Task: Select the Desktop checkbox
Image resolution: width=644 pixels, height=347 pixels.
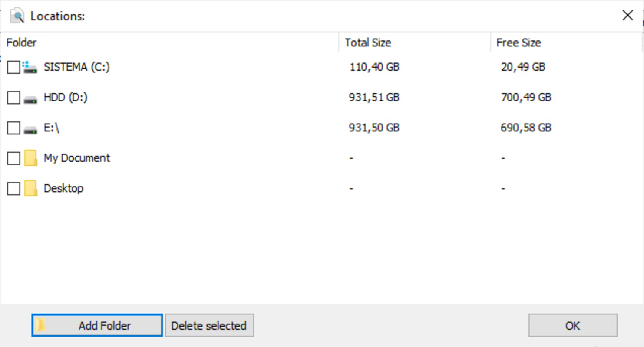Action: click(x=13, y=189)
